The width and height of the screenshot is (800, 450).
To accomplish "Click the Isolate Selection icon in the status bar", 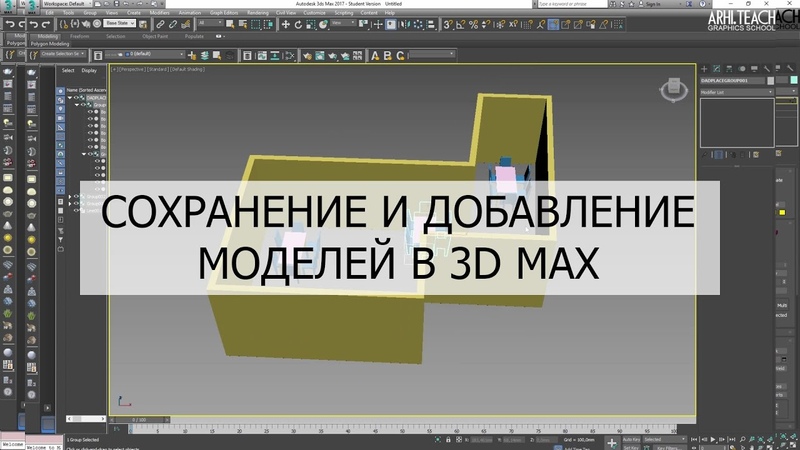I will coord(438,439).
